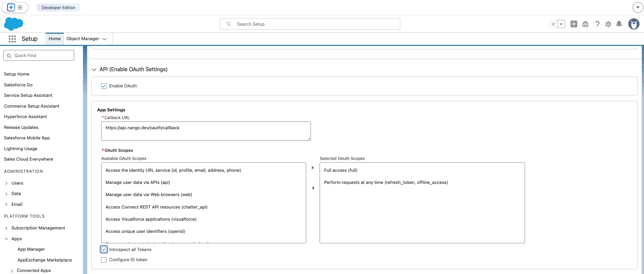Open the help question mark icon
644x274 pixels.
click(597, 24)
